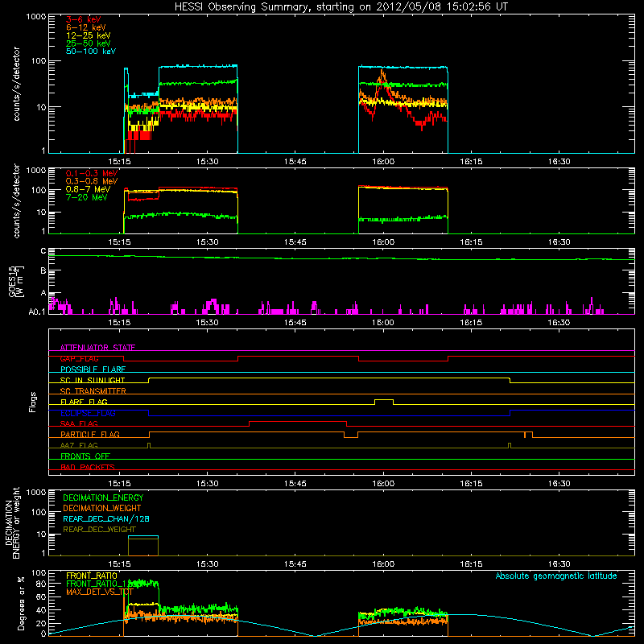Click the HESSI Observing Summary title text
The image size is (644, 644).
coord(341,7)
